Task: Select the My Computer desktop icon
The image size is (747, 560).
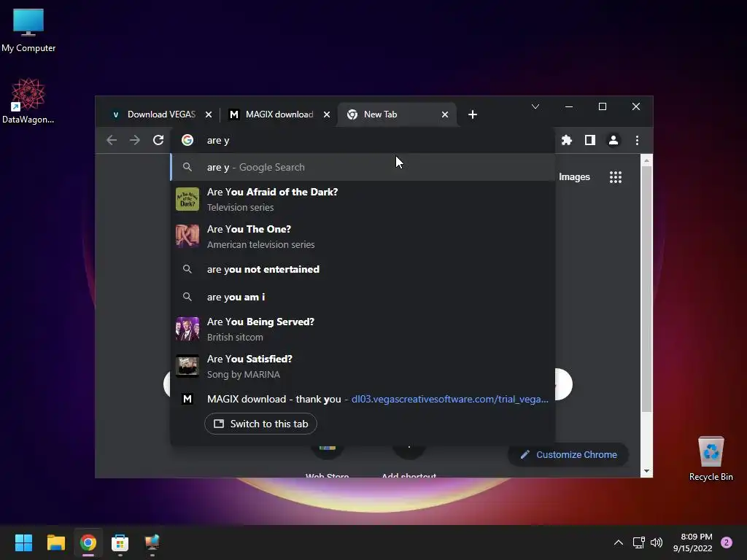Action: (28, 31)
